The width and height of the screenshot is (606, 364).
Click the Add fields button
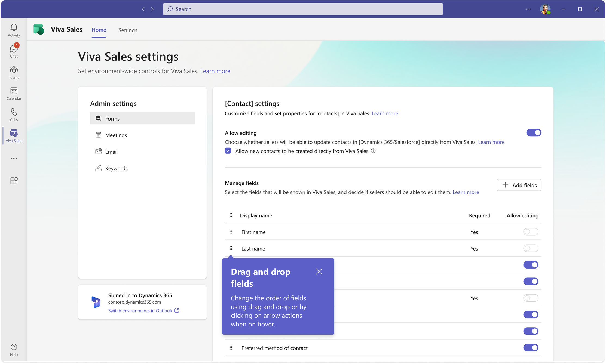click(x=519, y=185)
